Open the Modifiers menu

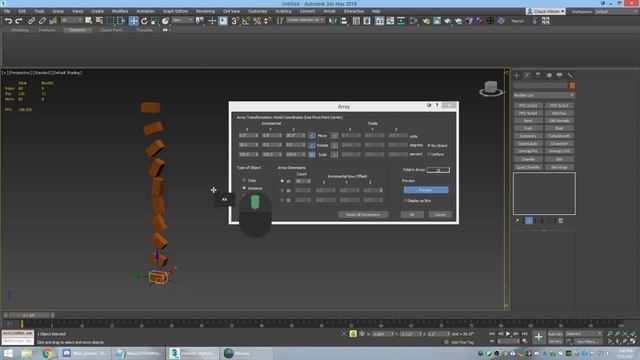(x=120, y=11)
